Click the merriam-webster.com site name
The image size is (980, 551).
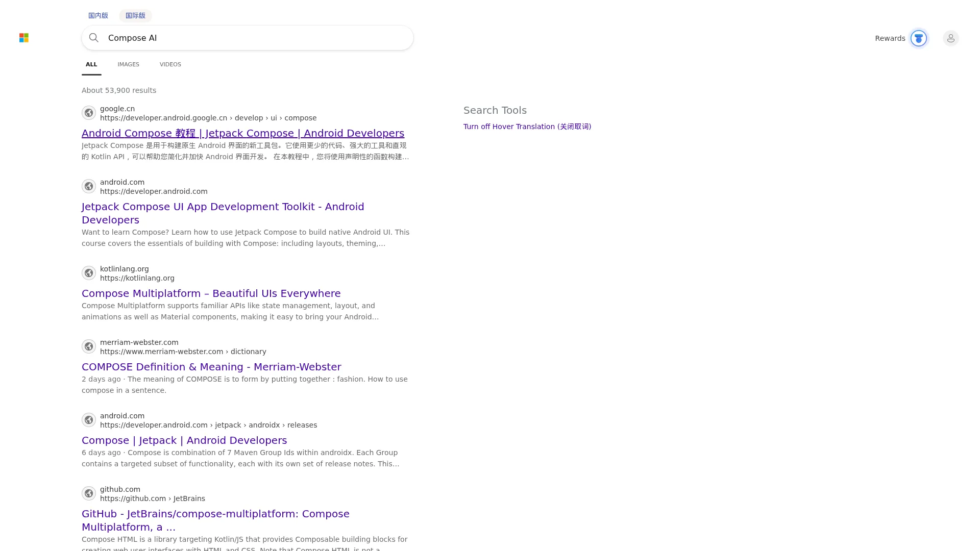139,342
